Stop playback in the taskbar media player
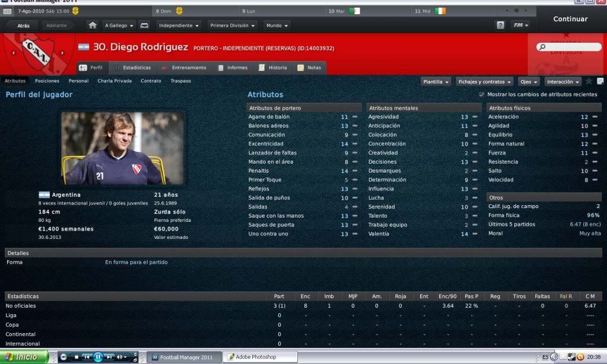This screenshot has height=364, width=607. (77, 357)
